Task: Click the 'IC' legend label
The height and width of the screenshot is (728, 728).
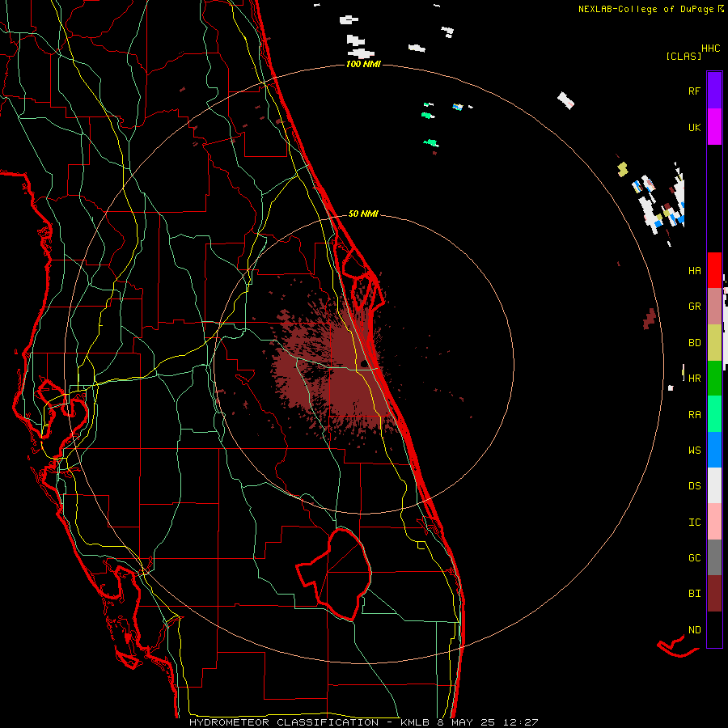Action: tap(694, 523)
